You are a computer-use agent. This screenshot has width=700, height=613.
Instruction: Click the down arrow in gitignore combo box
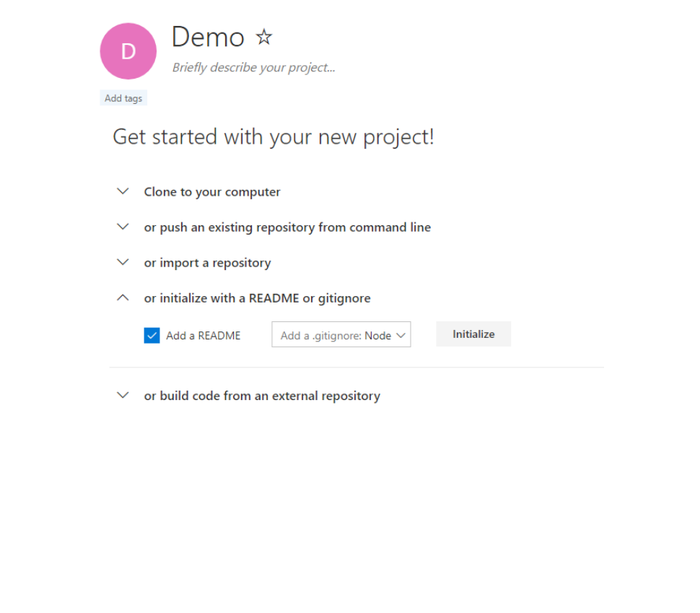point(401,335)
